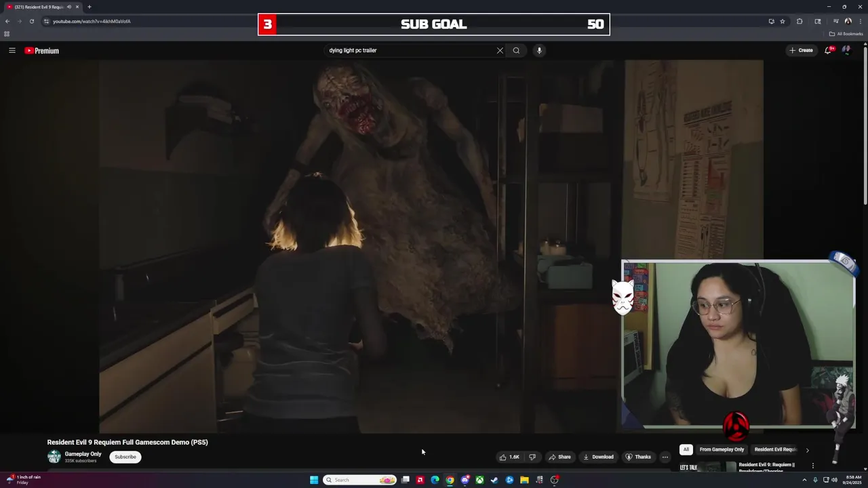Open Chrome apps grid in bookmarks bar
The image size is (868, 488).
7,34
